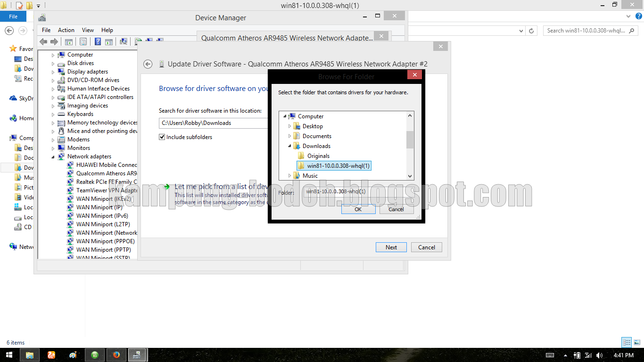Image resolution: width=644 pixels, height=362 pixels.
Task: Open Explorer address bar history dropdown
Action: (521, 31)
